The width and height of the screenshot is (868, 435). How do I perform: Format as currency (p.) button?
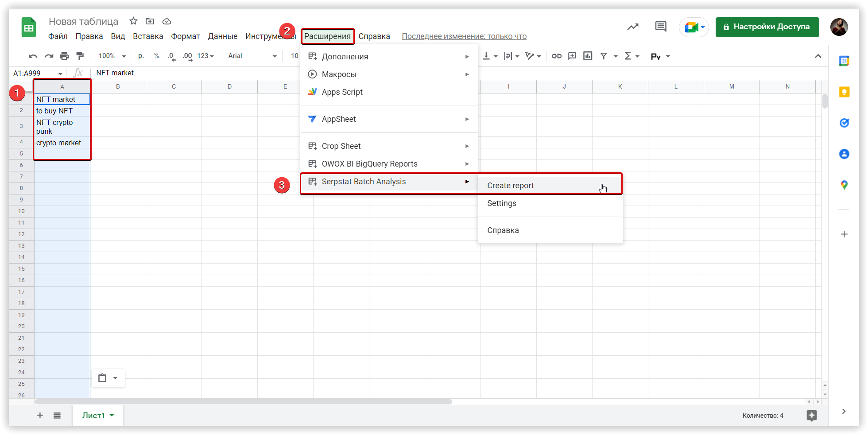click(x=141, y=56)
